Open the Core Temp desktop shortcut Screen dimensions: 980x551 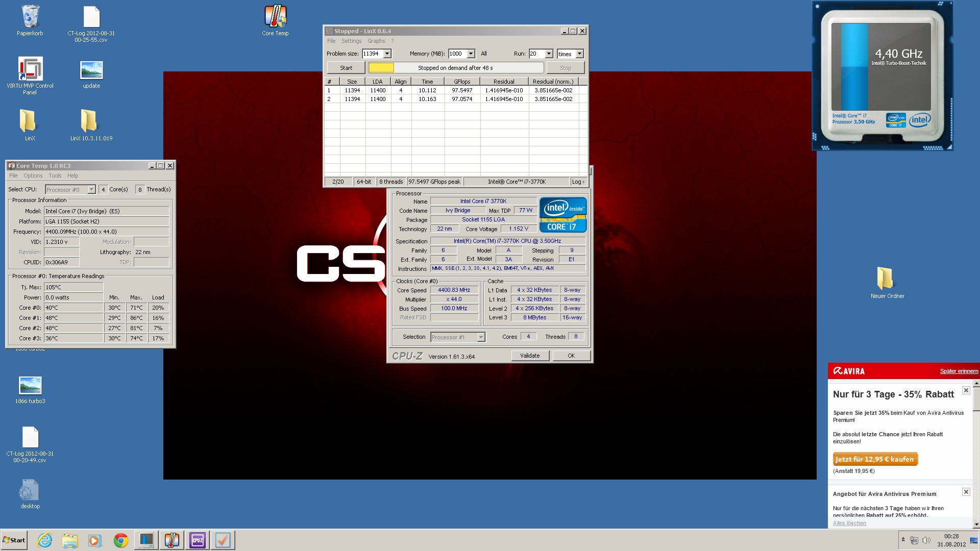tap(275, 17)
